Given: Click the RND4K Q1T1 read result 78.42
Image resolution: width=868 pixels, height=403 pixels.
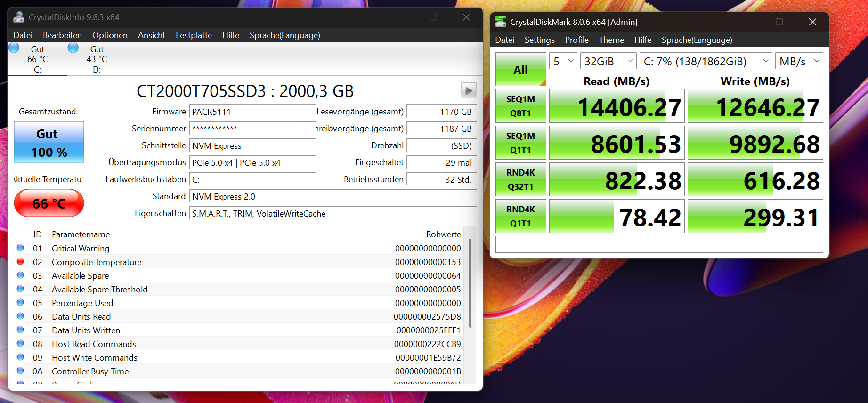Looking at the screenshot, I should pos(617,216).
